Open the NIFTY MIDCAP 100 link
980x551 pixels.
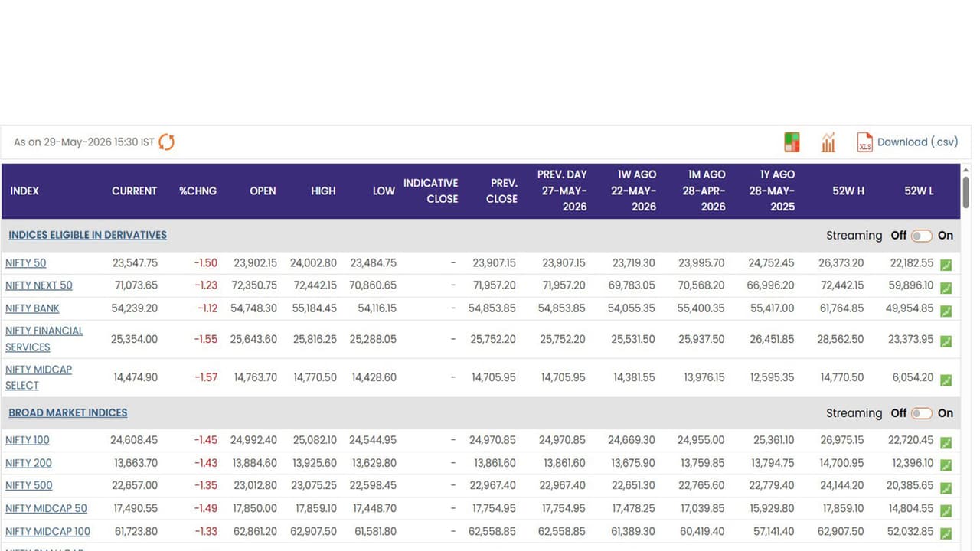47,531
